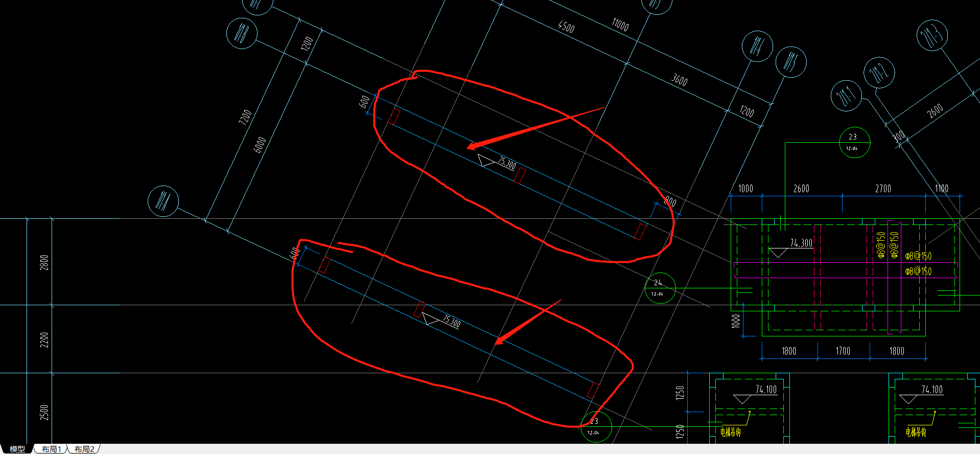Select the 2200 vertical dimension text
The height and width of the screenshot is (454, 980).
click(x=44, y=339)
